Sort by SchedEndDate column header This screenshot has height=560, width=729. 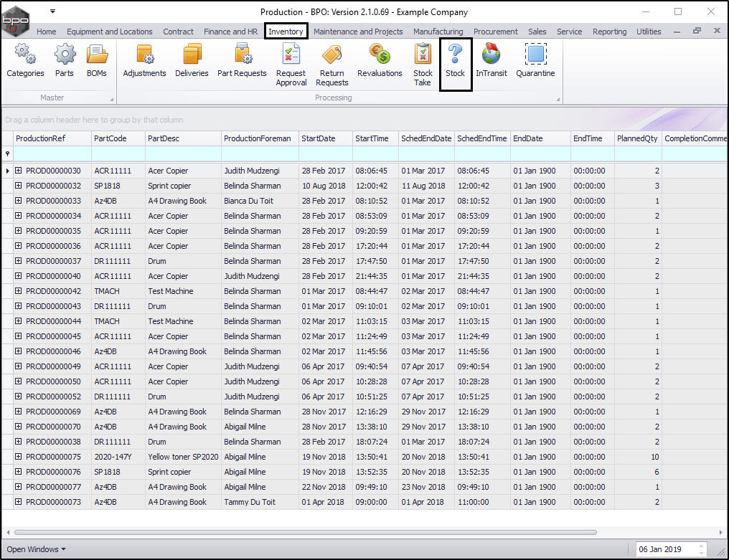tap(426, 138)
